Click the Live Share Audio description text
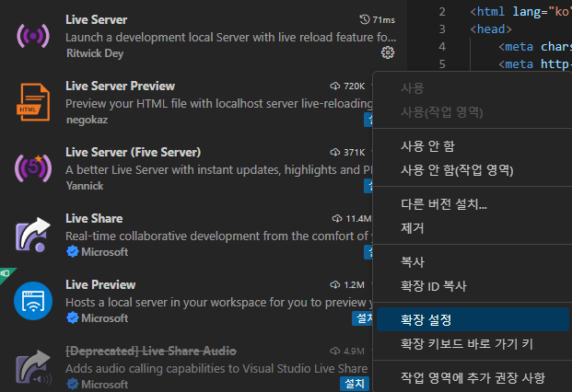 (x=216, y=368)
